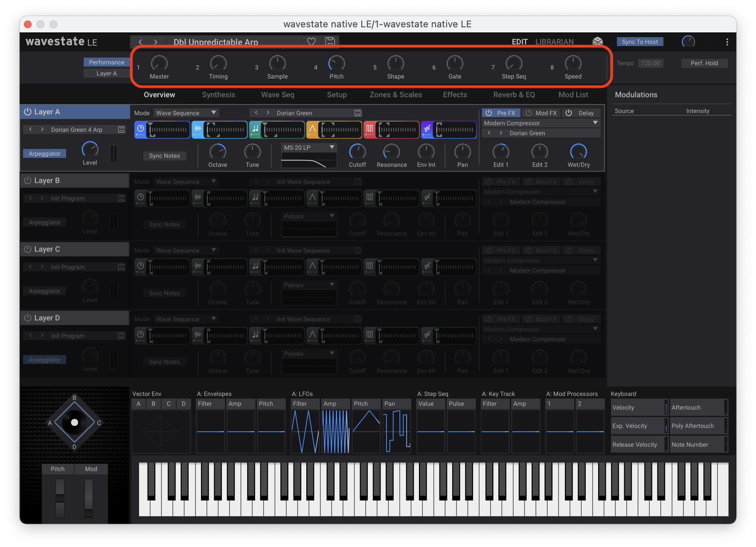This screenshot has width=756, height=547.
Task: Go to previous performance with the left arrow
Action: pyautogui.click(x=140, y=42)
